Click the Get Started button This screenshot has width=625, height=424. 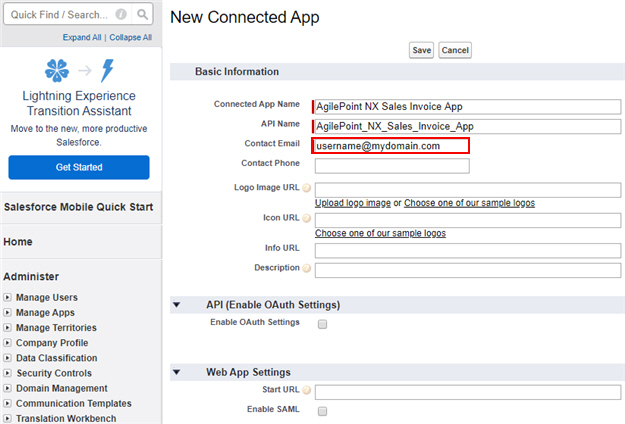(x=79, y=167)
